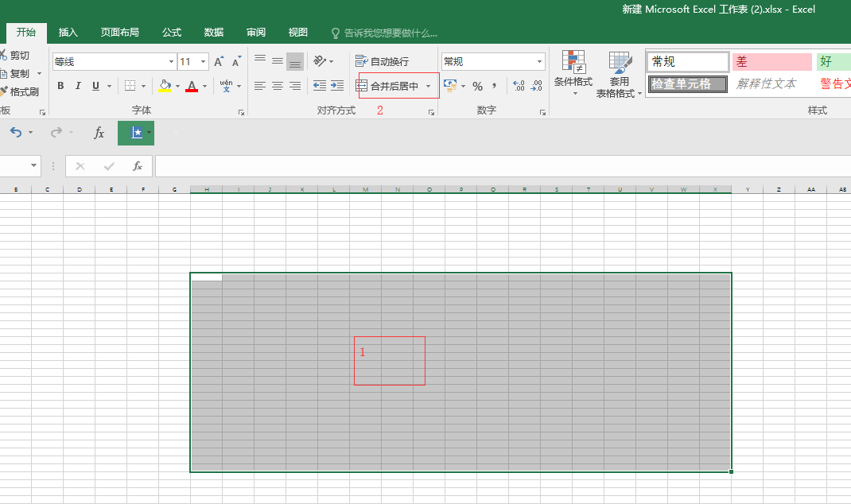Center text horizontally
Image resolution: width=851 pixels, height=504 pixels.
(278, 86)
